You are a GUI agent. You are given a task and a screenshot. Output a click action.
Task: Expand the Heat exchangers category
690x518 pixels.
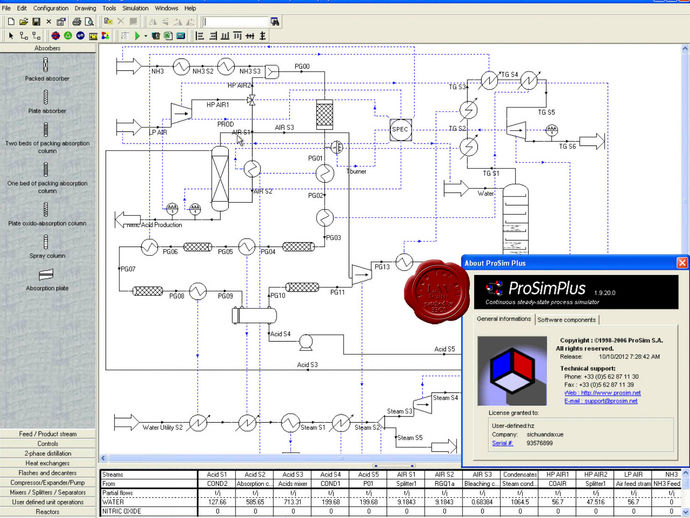(x=48, y=463)
